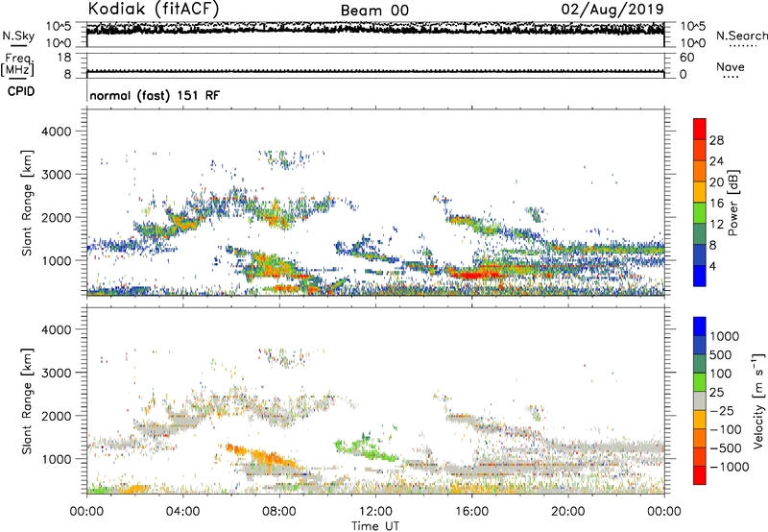Click the "2000" tick on the power panel
The width and height of the screenshot is (768, 532).
[56, 217]
